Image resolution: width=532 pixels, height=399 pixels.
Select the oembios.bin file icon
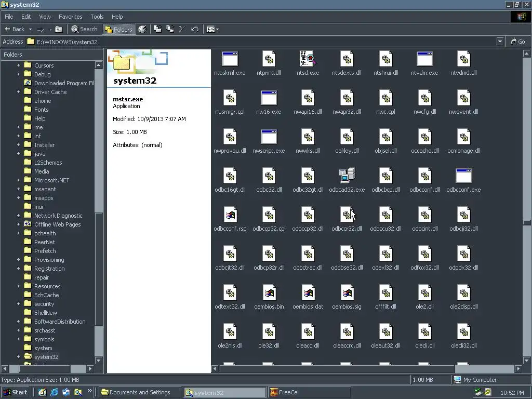[x=269, y=293]
